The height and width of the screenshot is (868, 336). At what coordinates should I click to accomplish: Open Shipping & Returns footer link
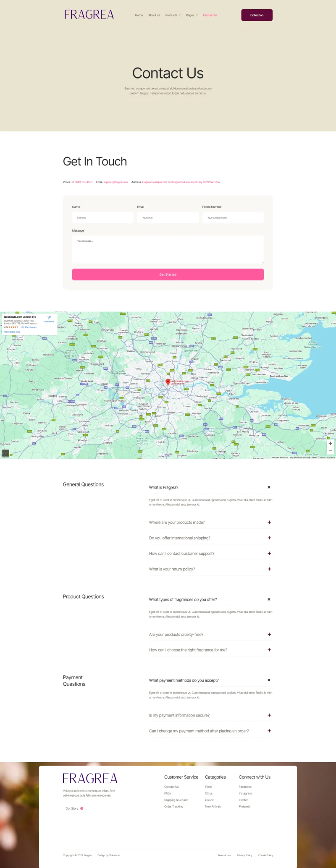coord(176,800)
